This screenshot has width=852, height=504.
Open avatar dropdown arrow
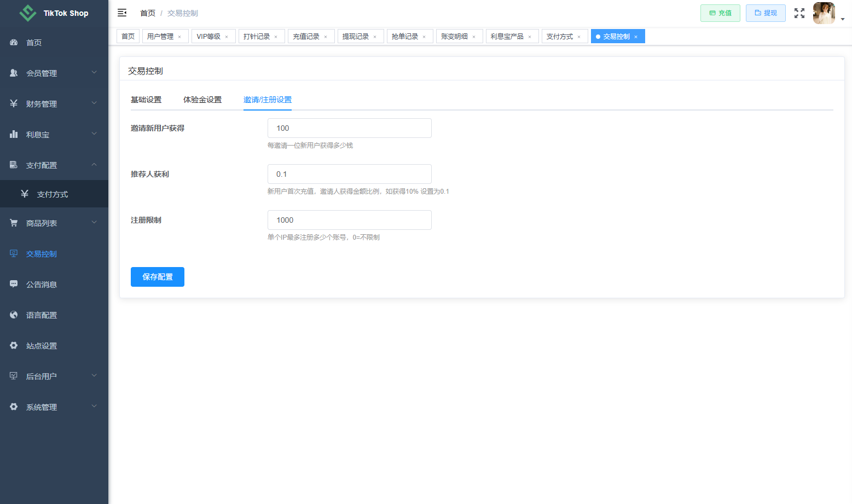click(x=843, y=19)
